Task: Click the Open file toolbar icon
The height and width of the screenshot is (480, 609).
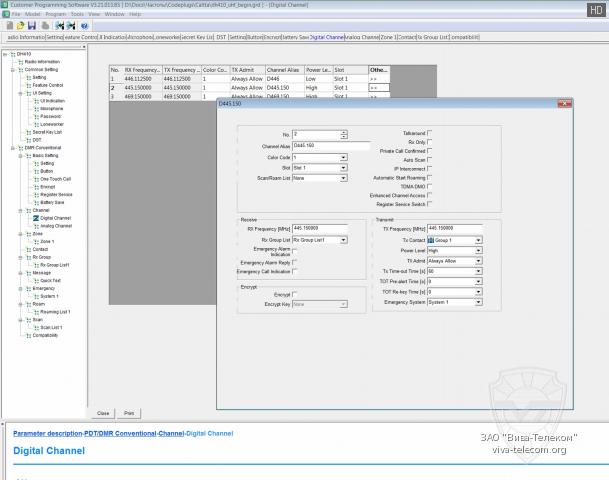Action: click(x=21, y=26)
